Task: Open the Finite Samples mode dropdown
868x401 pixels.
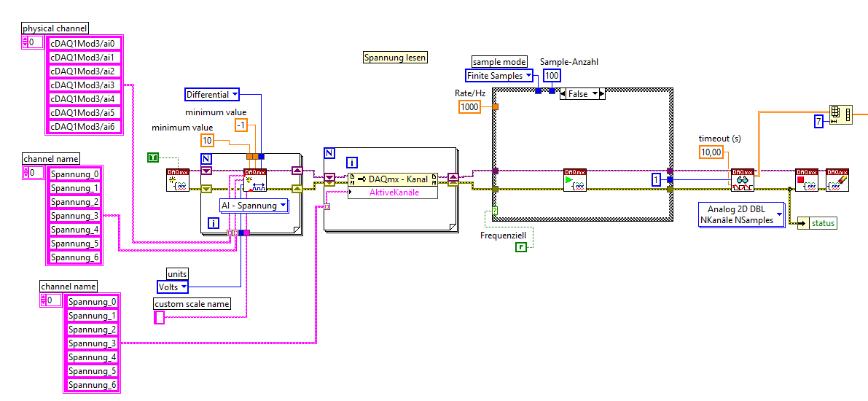Action: pos(499,75)
